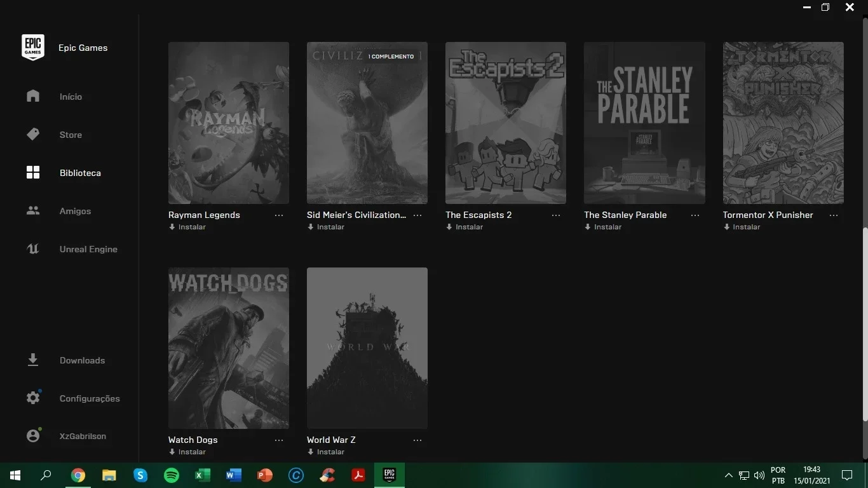This screenshot has height=488, width=868.
Task: Click the Tormentor X Punisher title text
Action: pos(768,215)
